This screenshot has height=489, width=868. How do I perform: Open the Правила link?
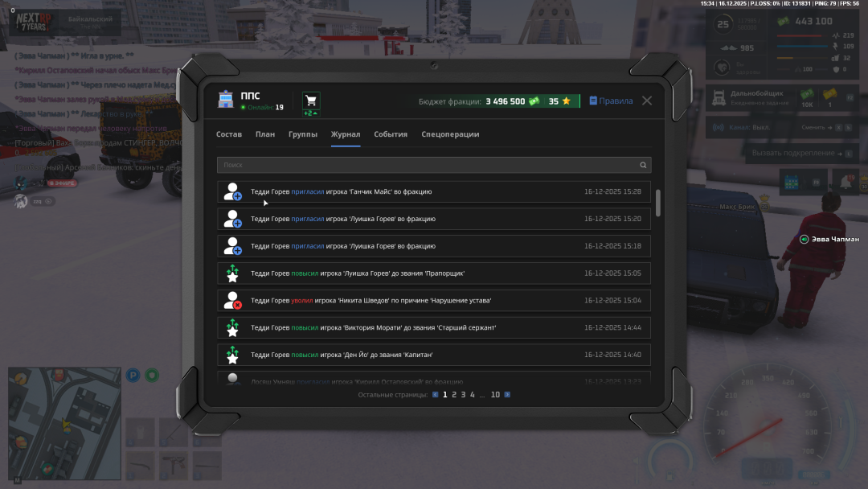611,101
